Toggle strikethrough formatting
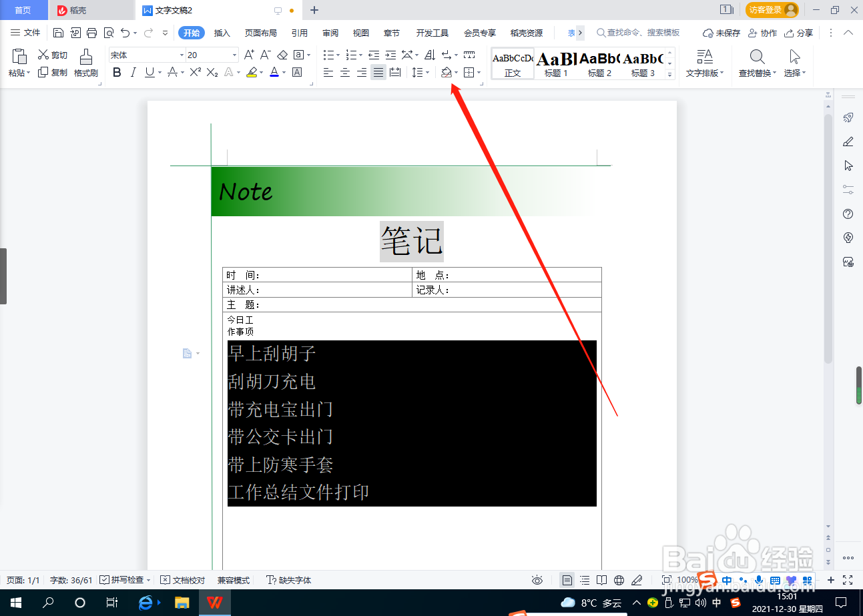The height and width of the screenshot is (616, 863). click(x=172, y=72)
